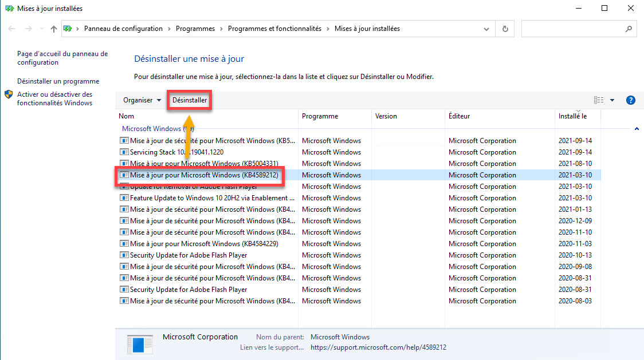
Task: Collapse the Microsoft Windows group arrow
Action: 637,129
